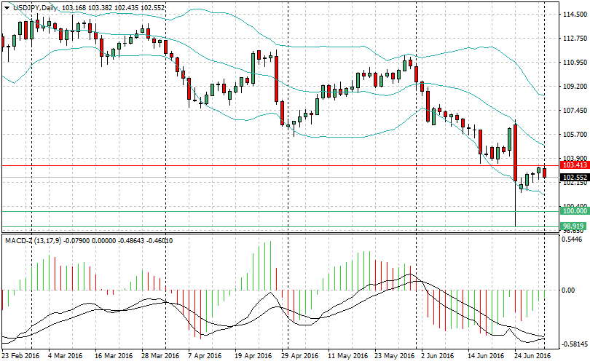Viewport: 590px width, 364px height.
Task: Click the 24 Jun 2016 date label
Action: point(532,356)
